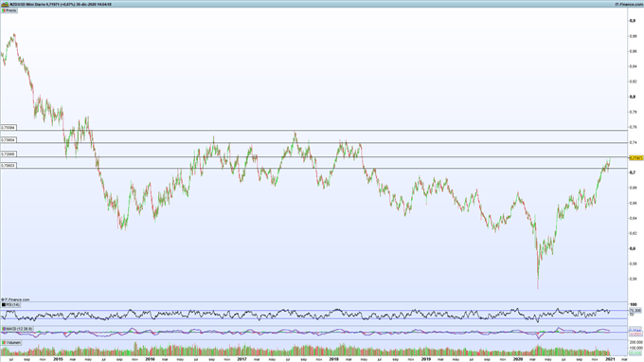Open the RSI (14) indicator settings label
This screenshot has height=362, width=644.
click(10, 305)
